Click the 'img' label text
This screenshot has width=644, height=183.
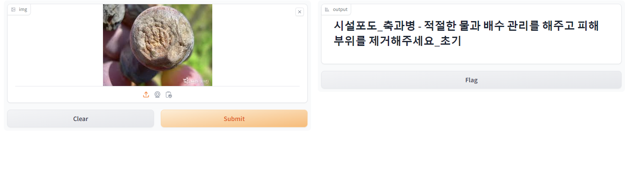pos(23,9)
